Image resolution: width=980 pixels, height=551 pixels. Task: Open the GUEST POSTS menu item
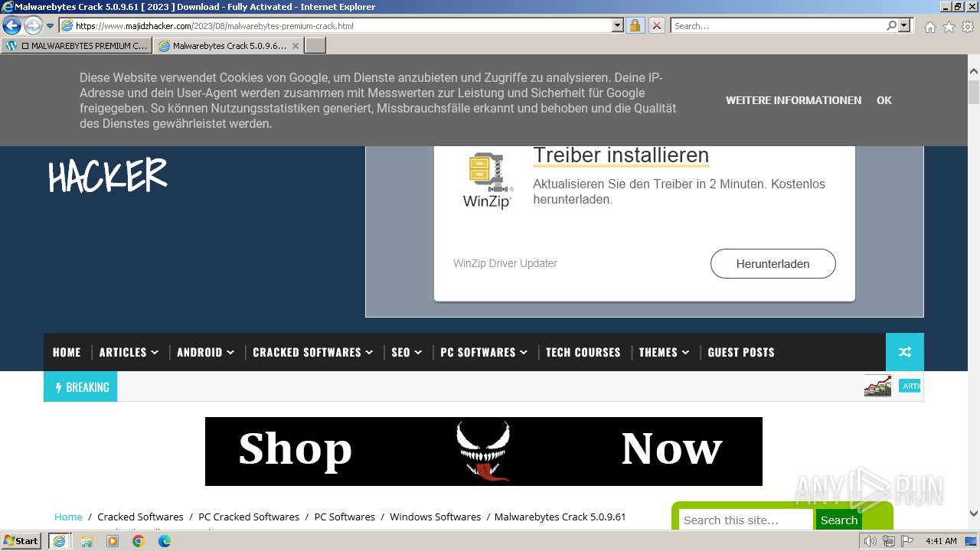(x=741, y=352)
